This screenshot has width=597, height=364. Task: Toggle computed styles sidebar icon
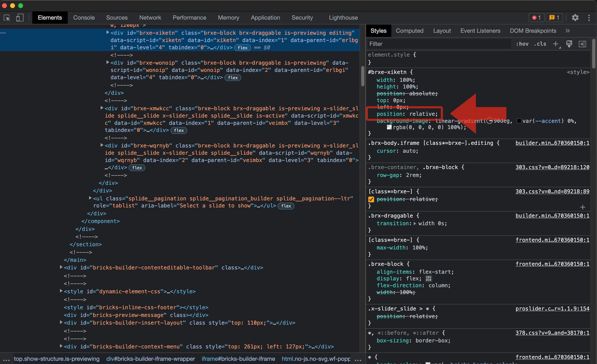click(582, 44)
